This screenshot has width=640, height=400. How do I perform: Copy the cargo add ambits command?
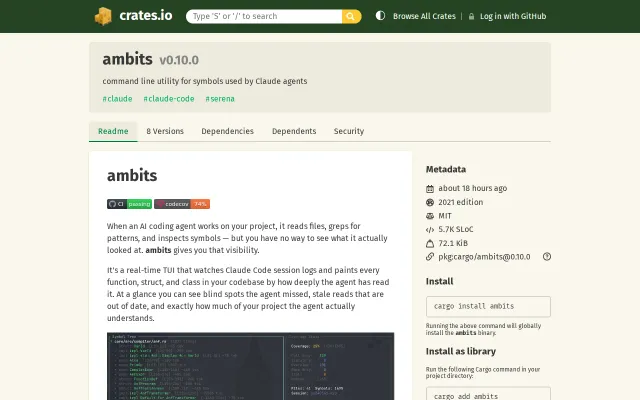point(488,395)
